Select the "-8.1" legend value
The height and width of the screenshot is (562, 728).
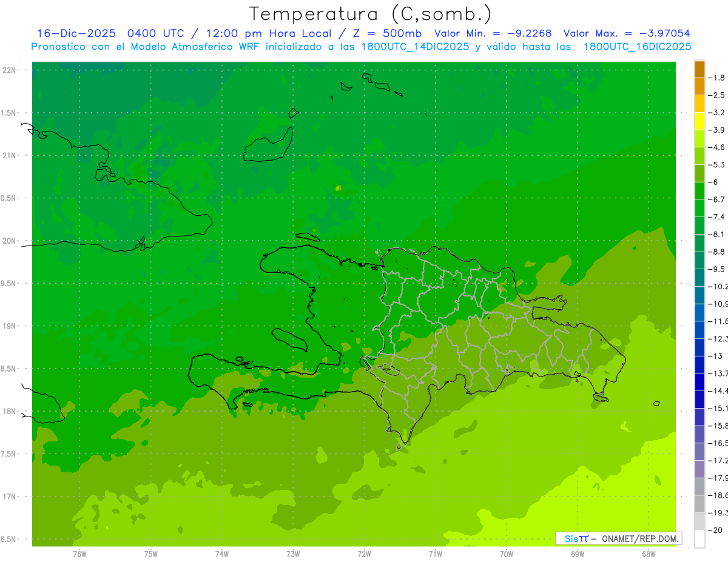click(x=716, y=234)
